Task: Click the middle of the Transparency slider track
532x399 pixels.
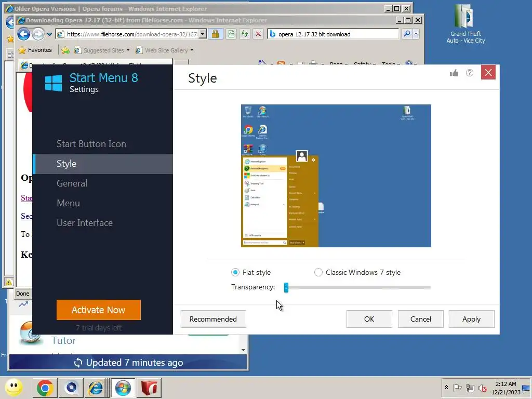Action: tap(358, 287)
